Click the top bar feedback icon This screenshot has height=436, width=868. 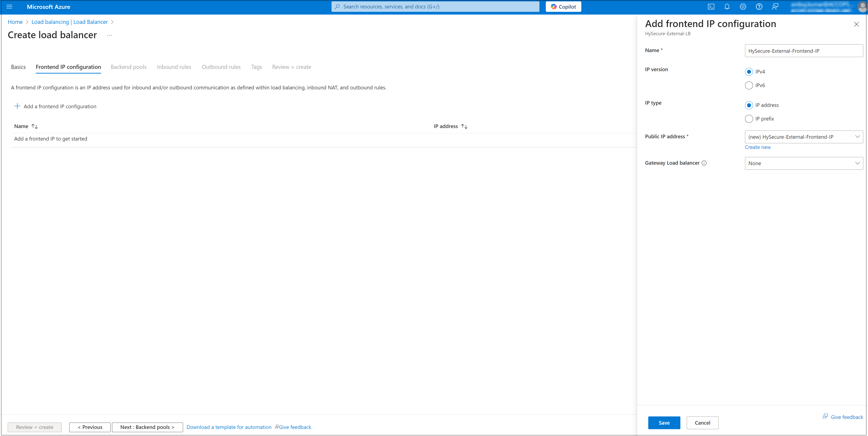pos(775,7)
